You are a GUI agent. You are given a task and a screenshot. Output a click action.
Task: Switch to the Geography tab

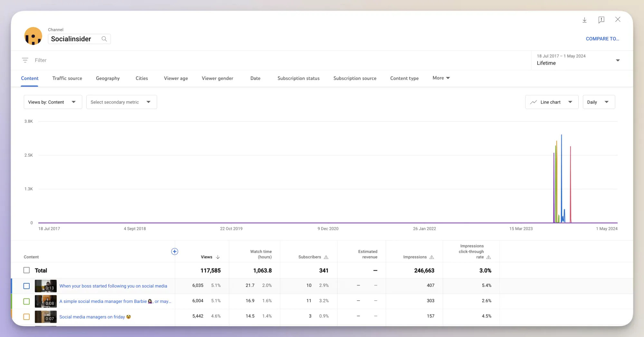tap(108, 78)
